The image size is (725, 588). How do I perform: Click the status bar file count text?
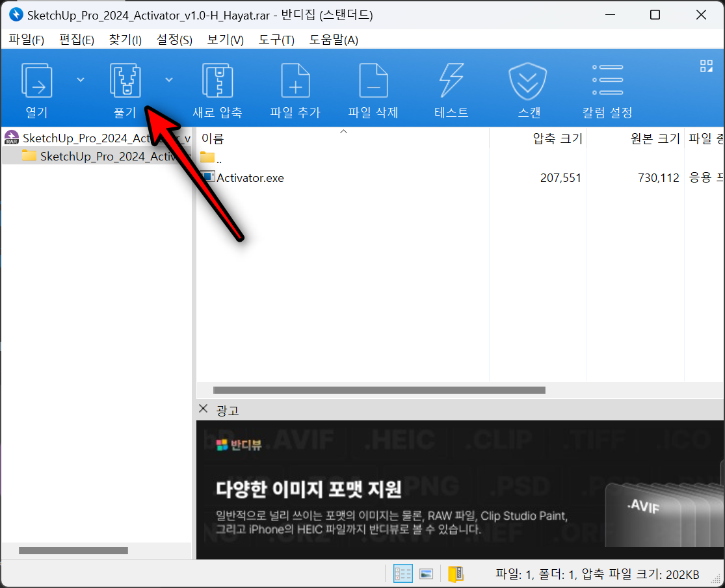pos(597,574)
